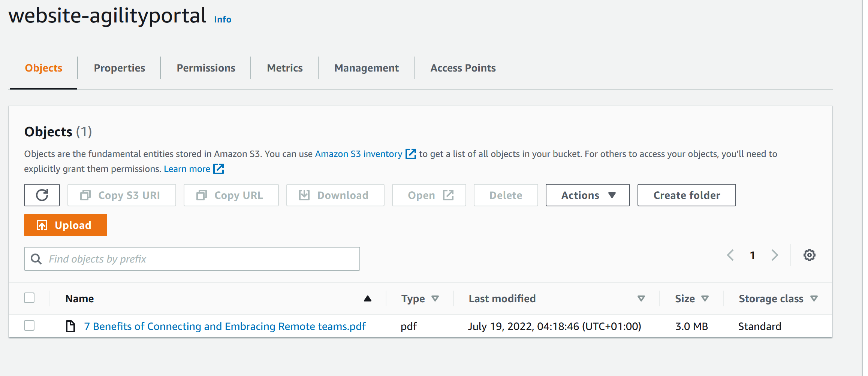Expand the Actions dropdown

587,195
